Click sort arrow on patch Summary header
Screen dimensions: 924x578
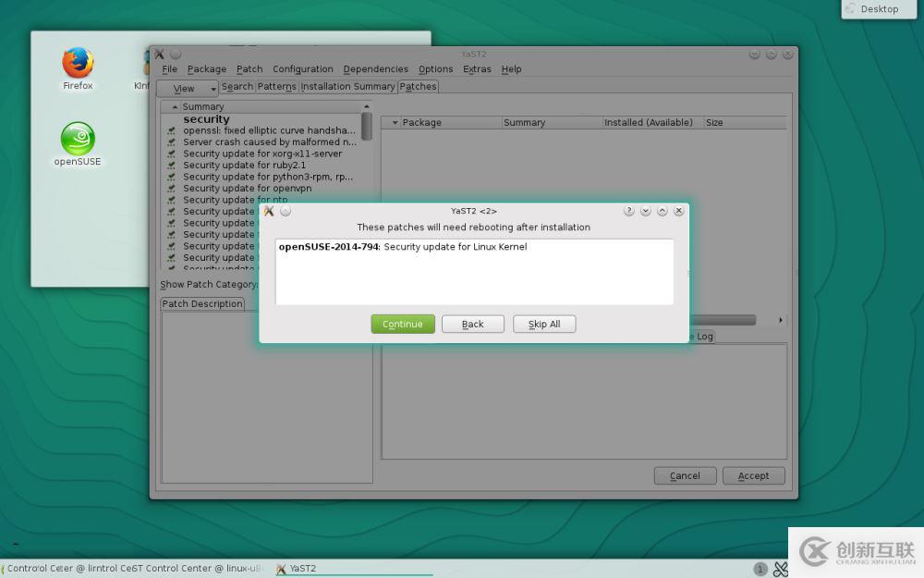(175, 106)
